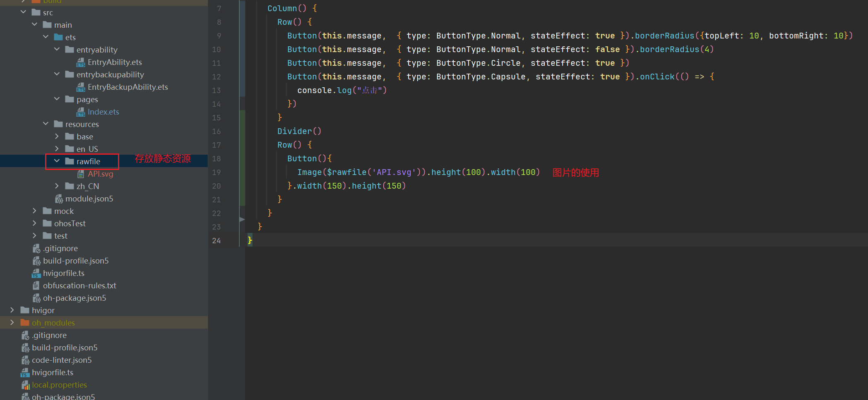Click the obfuscation-rules.txt file icon

(36, 286)
